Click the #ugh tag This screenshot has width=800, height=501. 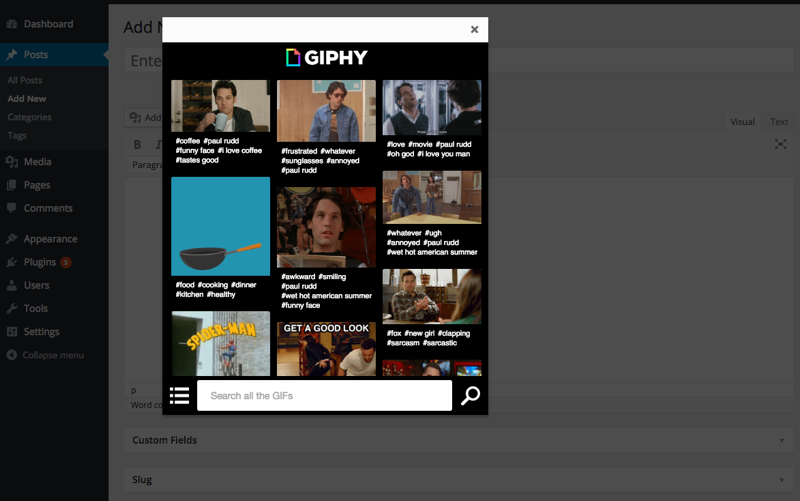(433, 233)
